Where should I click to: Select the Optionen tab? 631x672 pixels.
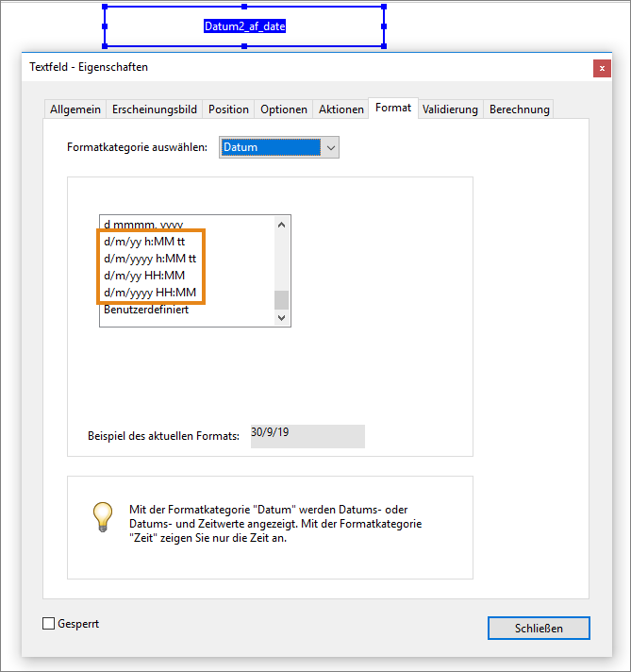click(x=284, y=109)
